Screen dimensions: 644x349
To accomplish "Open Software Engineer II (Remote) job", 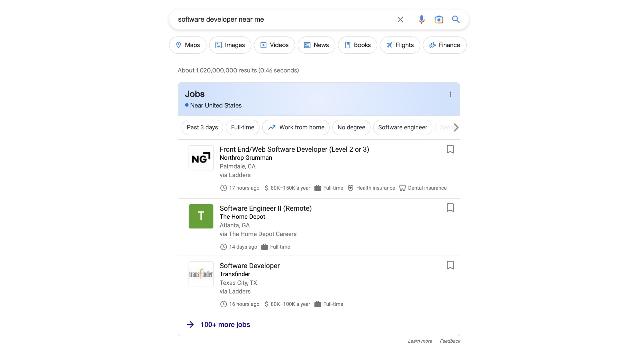I will pos(266,208).
